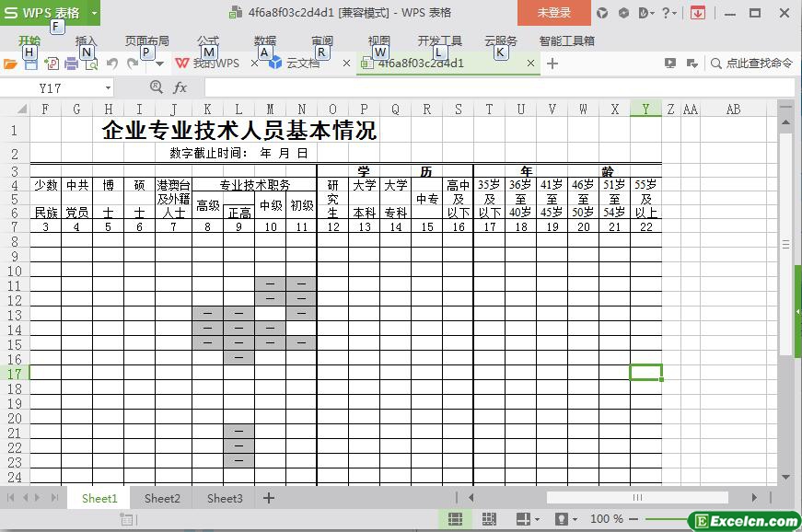Open Print Preview icon
Screen dimensions: 802x532
[91, 64]
